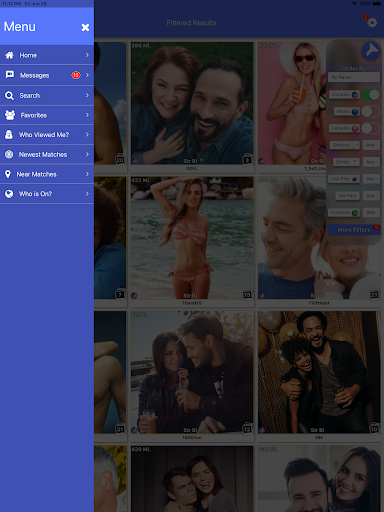The image size is (384, 512).
Task: Click the Messages chat bubble icon
Action: click(10, 75)
